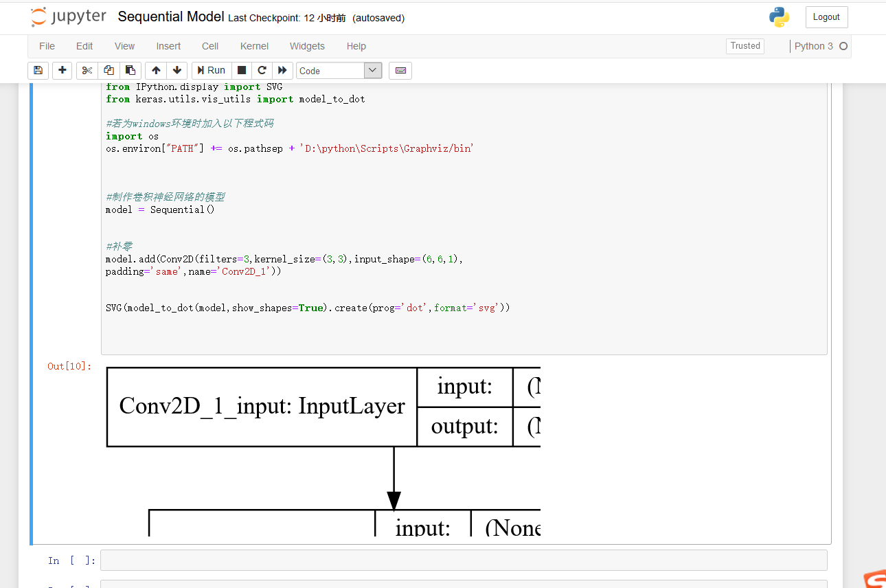This screenshot has width=886, height=588.
Task: Click the kernel idle indicator circle
Action: click(843, 46)
